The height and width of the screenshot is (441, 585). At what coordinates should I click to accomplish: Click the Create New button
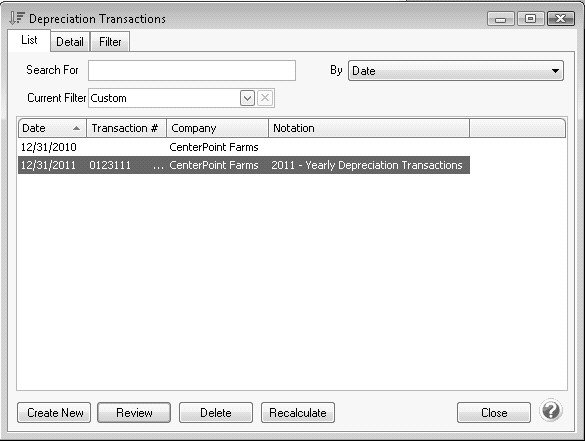pos(54,413)
